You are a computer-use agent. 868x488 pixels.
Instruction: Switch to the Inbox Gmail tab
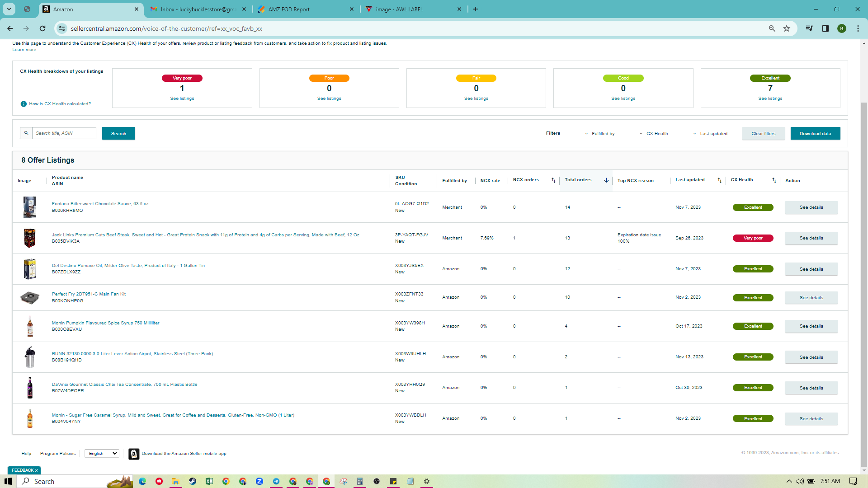198,9
